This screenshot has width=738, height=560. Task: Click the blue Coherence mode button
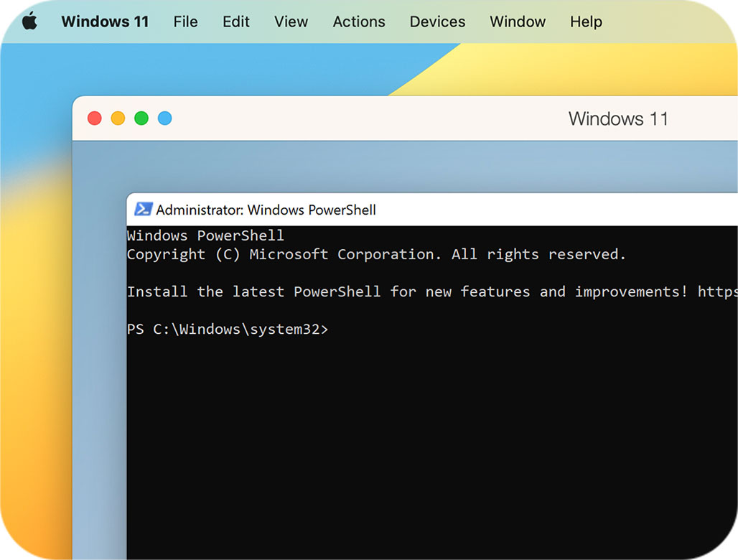[x=165, y=118]
